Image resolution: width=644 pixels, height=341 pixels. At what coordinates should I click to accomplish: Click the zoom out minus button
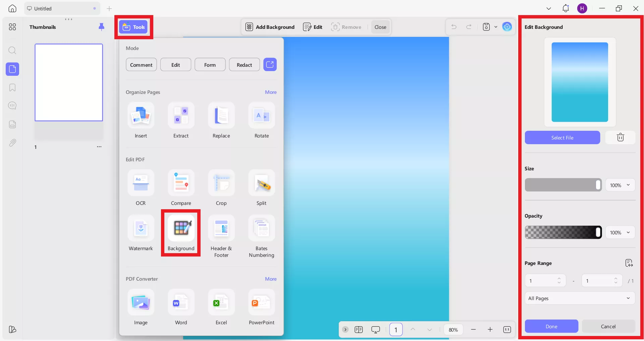473,330
